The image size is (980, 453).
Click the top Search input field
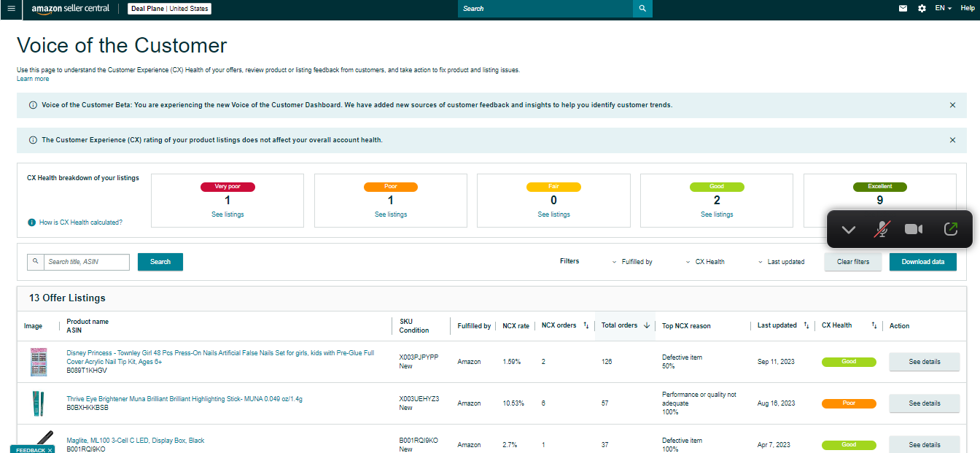click(545, 9)
